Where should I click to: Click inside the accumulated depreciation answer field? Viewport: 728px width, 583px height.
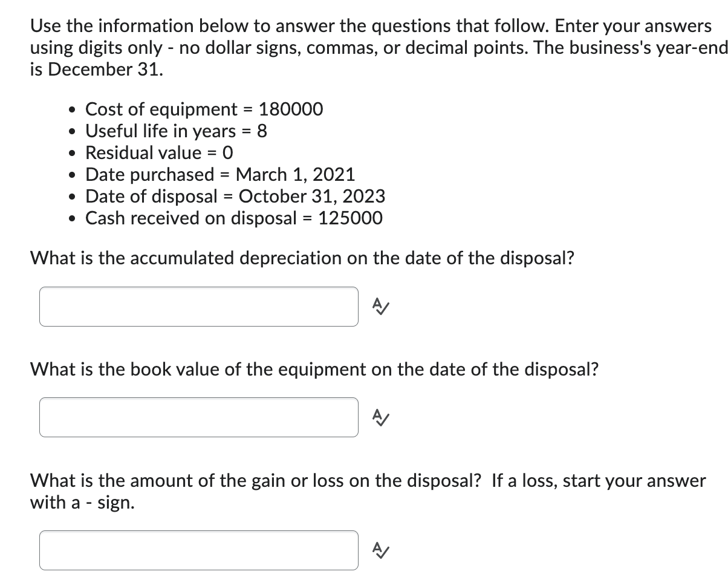[198, 307]
